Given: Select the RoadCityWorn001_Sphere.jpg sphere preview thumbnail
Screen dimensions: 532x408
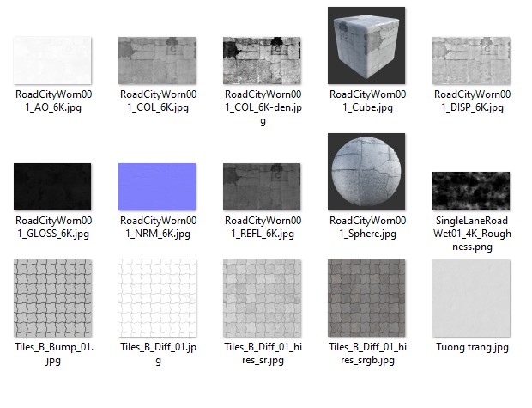Looking at the screenshot, I should pyautogui.click(x=366, y=172).
